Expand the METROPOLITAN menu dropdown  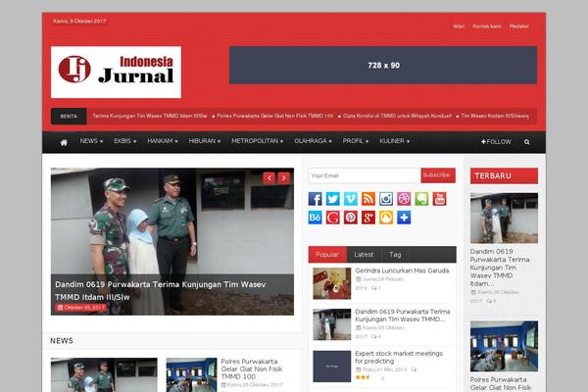click(257, 141)
